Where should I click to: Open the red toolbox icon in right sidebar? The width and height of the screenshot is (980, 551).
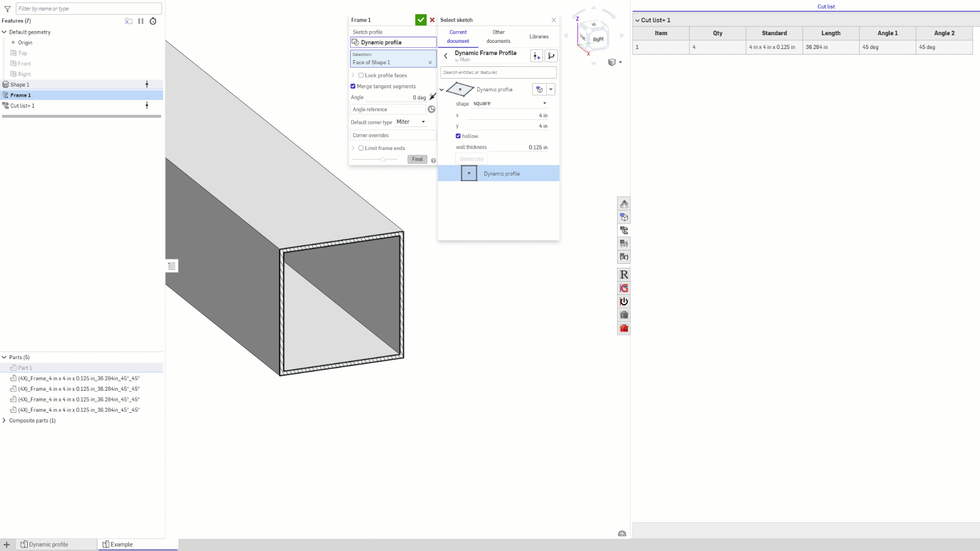[624, 328]
